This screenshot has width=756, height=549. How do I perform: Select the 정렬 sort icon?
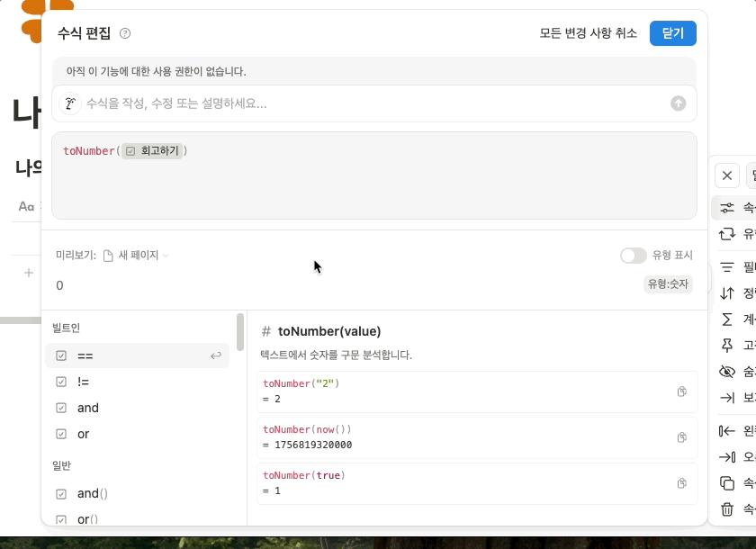pos(729,292)
